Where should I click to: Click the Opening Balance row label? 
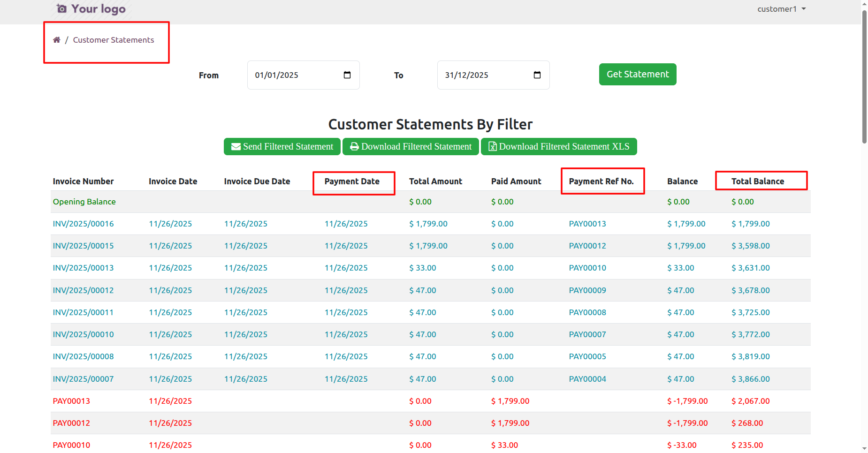[84, 202]
